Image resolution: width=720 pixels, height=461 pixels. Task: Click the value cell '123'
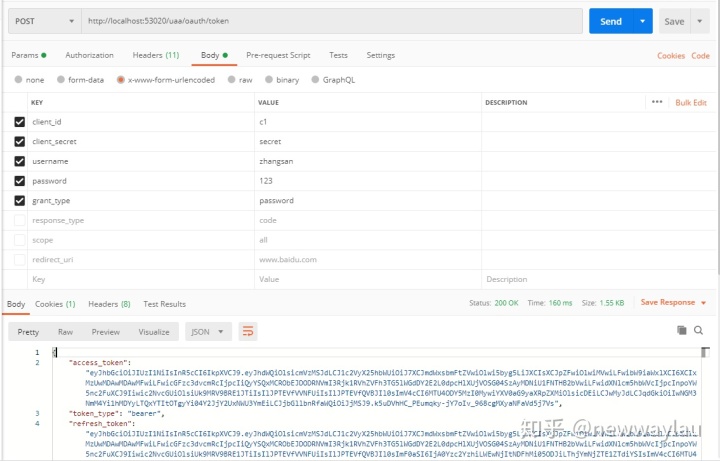point(367,181)
